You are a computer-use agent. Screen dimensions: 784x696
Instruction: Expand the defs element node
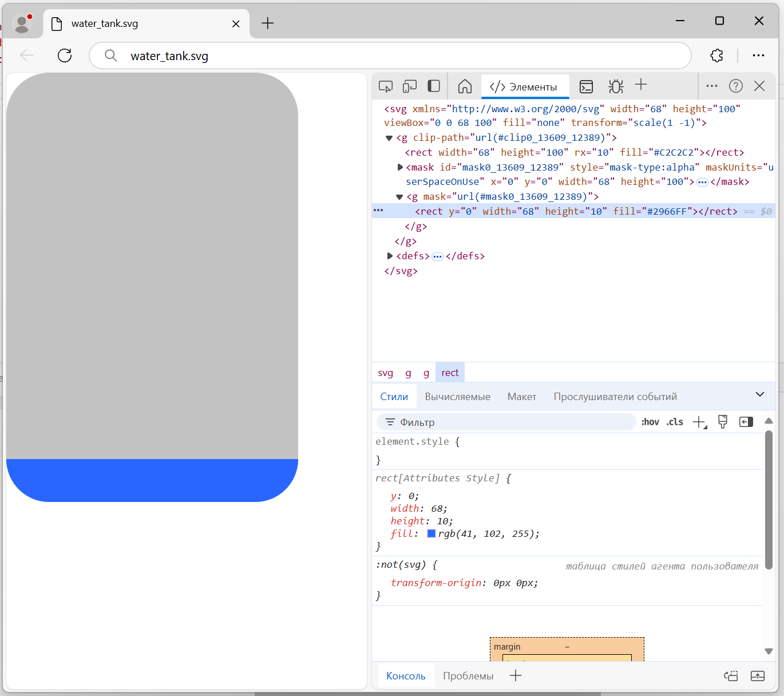tap(390, 256)
